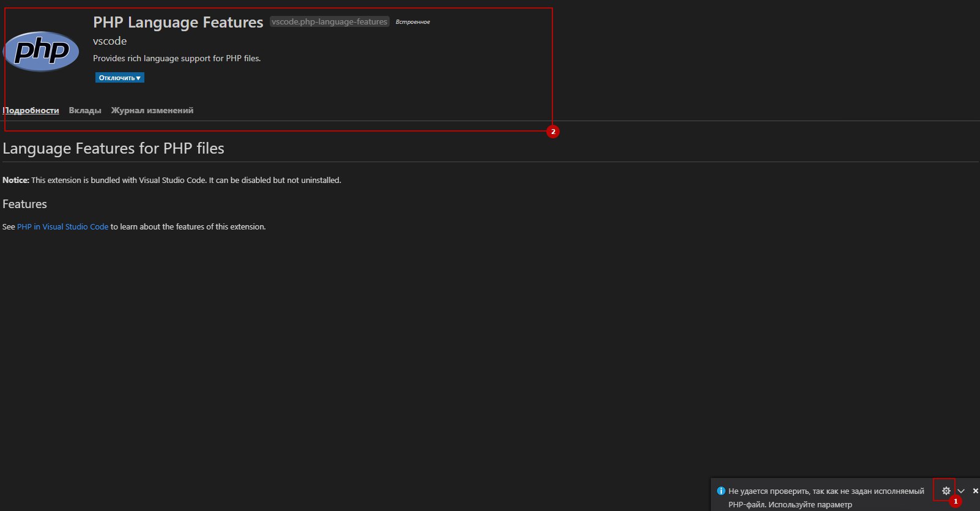Click the Notice paragraph text
Viewport: 980px width, 511px height.
tap(172, 180)
